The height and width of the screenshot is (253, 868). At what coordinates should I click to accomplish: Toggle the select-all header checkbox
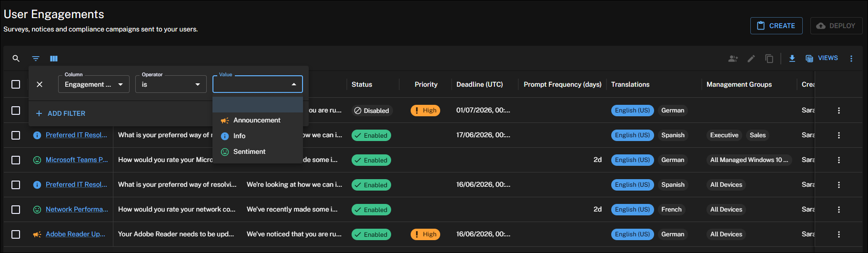(16, 84)
